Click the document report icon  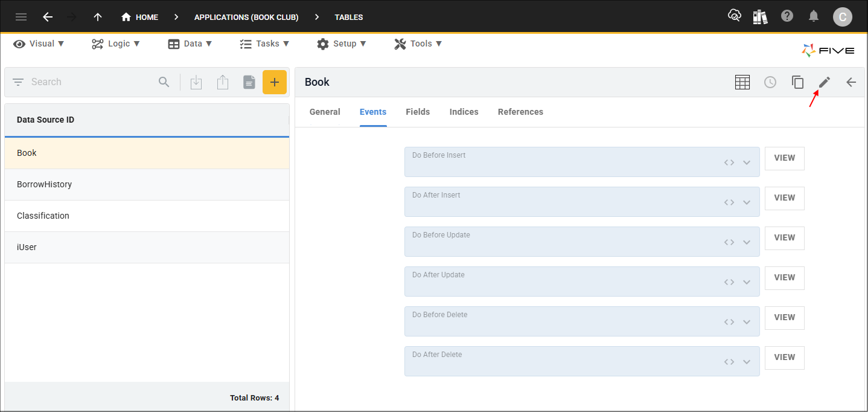(249, 82)
